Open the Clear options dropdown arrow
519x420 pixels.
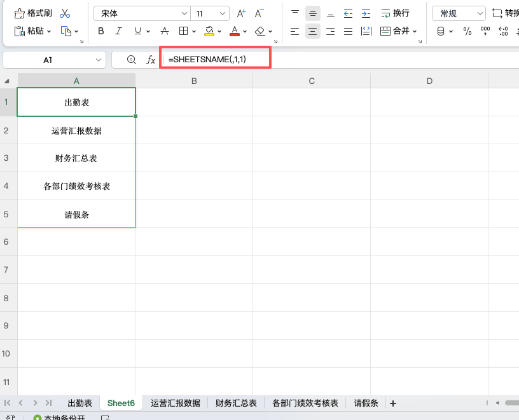tap(270, 31)
